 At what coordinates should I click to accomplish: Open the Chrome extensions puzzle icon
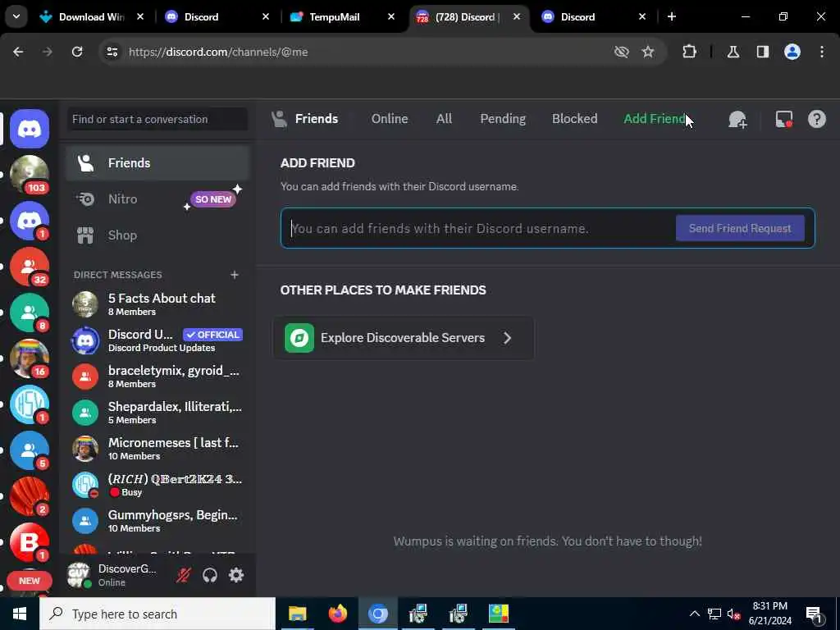pyautogui.click(x=689, y=52)
